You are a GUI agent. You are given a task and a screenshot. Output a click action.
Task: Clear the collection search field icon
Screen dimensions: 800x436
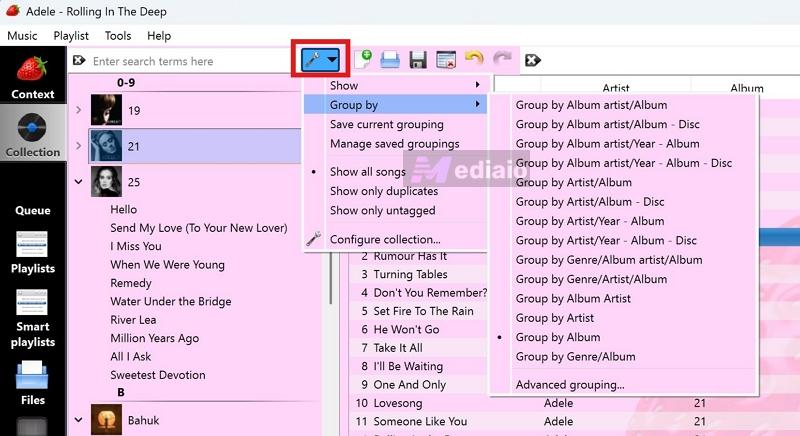tap(79, 61)
